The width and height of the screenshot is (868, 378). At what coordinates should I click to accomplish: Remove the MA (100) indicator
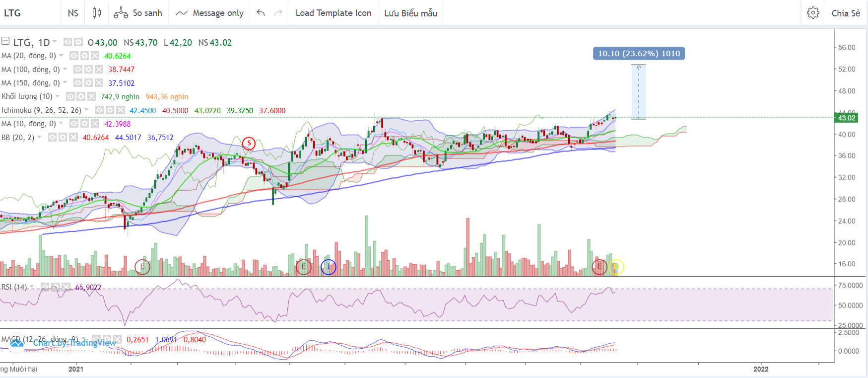point(99,70)
